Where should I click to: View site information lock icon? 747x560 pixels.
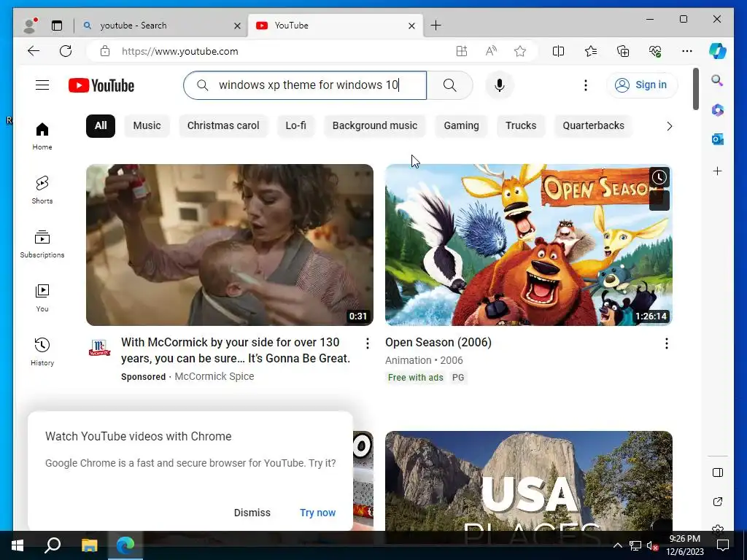(x=105, y=51)
